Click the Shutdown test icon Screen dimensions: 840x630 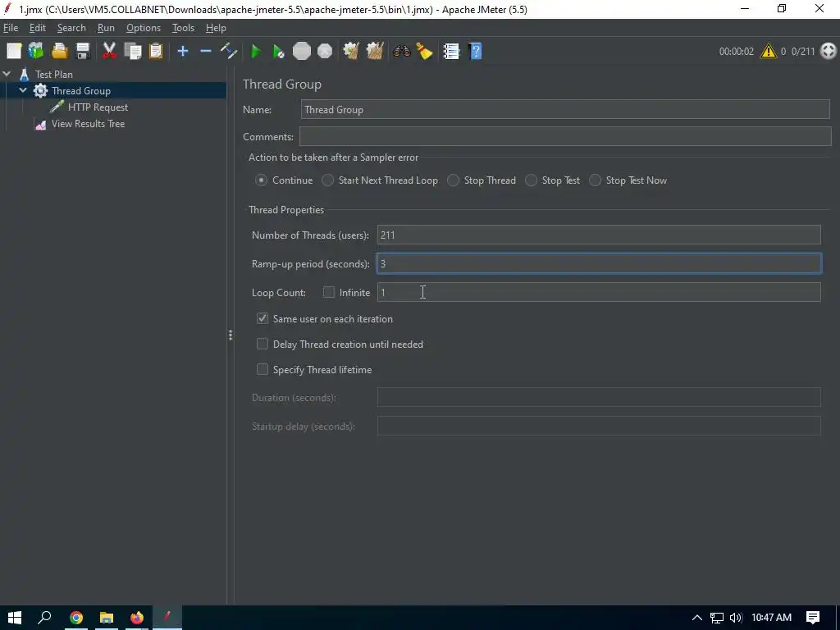point(325,52)
